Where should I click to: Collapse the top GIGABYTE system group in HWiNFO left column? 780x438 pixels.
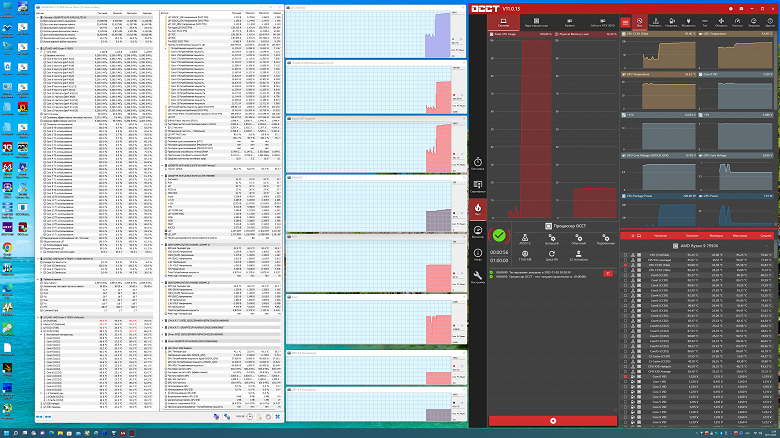pos(38,17)
